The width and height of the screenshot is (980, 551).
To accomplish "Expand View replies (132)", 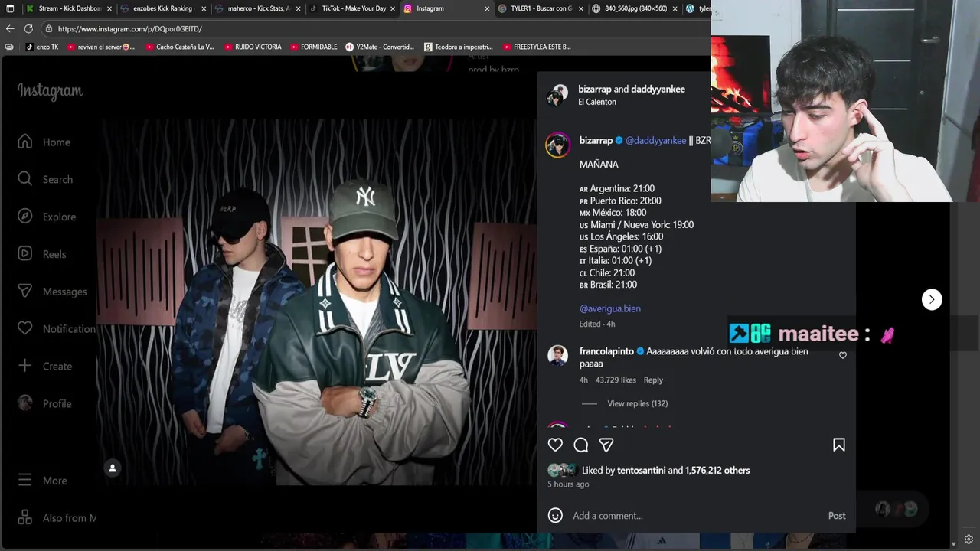I will pos(637,403).
